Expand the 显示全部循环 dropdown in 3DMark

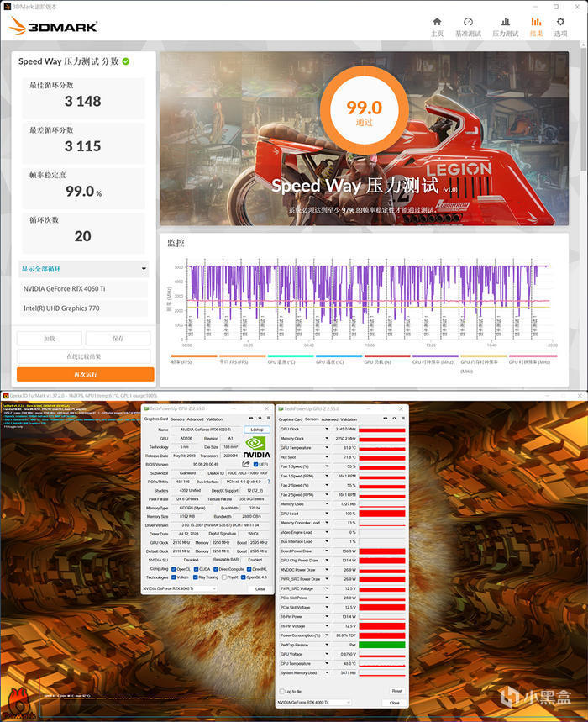[x=84, y=268]
